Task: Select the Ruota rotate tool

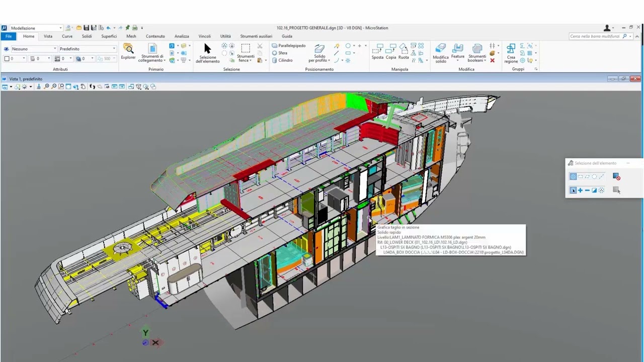Action: tap(404, 52)
